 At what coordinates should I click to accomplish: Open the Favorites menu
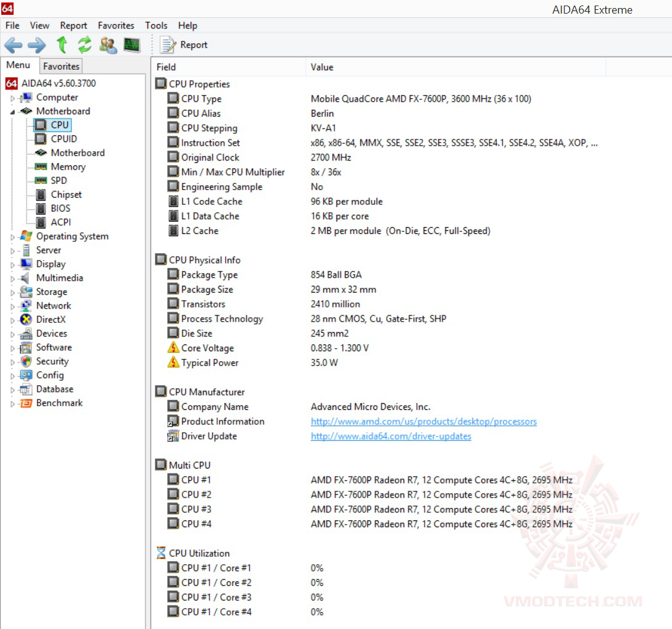tap(116, 25)
